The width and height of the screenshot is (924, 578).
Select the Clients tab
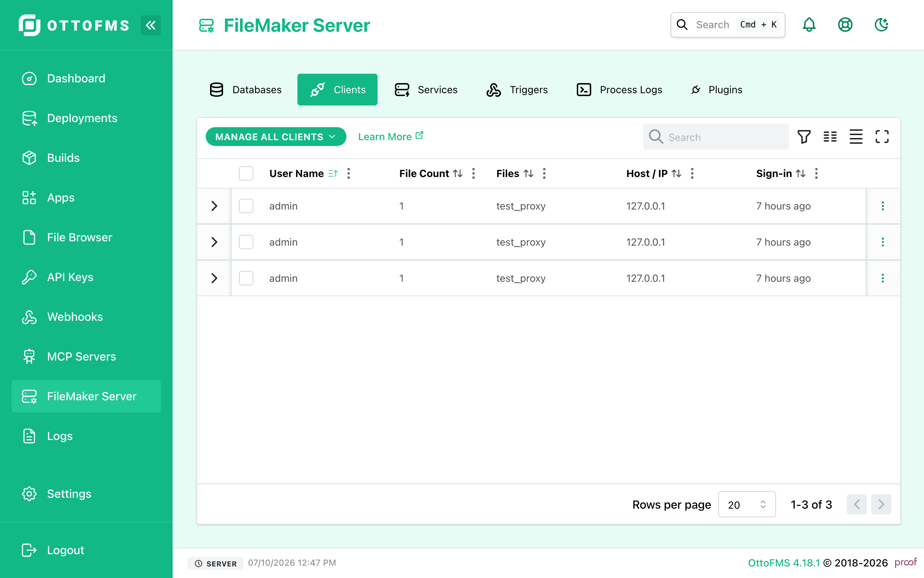point(337,90)
